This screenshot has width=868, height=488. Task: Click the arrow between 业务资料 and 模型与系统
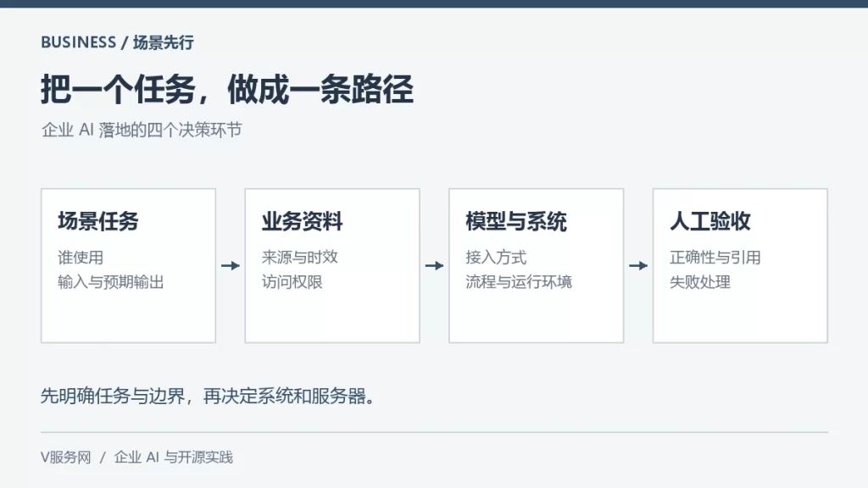[x=435, y=265]
